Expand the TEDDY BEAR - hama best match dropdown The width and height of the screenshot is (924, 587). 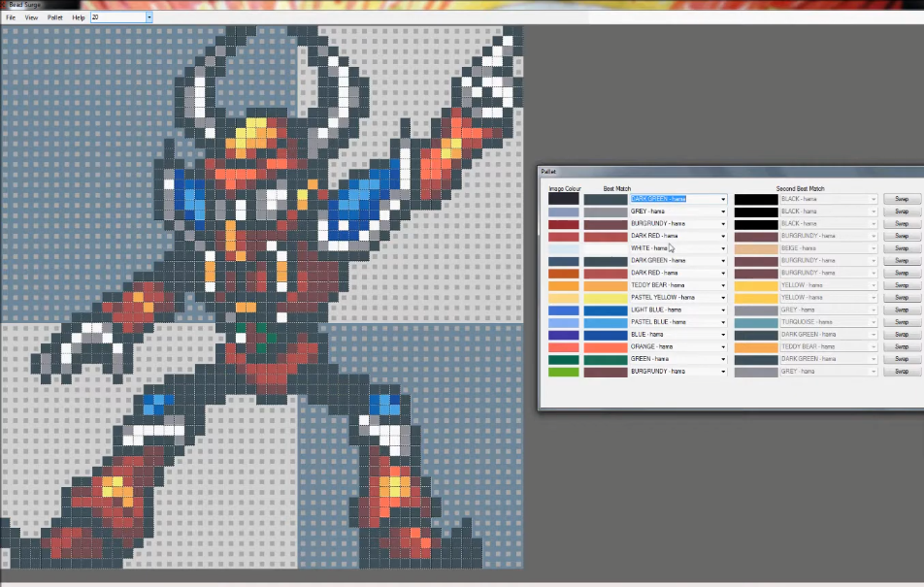tap(723, 285)
